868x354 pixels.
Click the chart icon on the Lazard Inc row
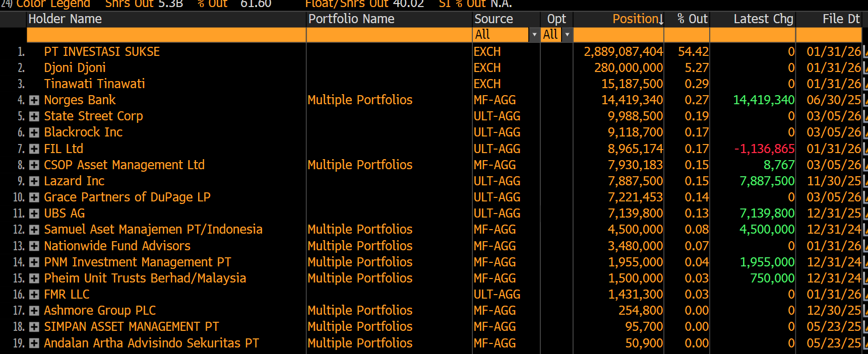click(x=865, y=181)
